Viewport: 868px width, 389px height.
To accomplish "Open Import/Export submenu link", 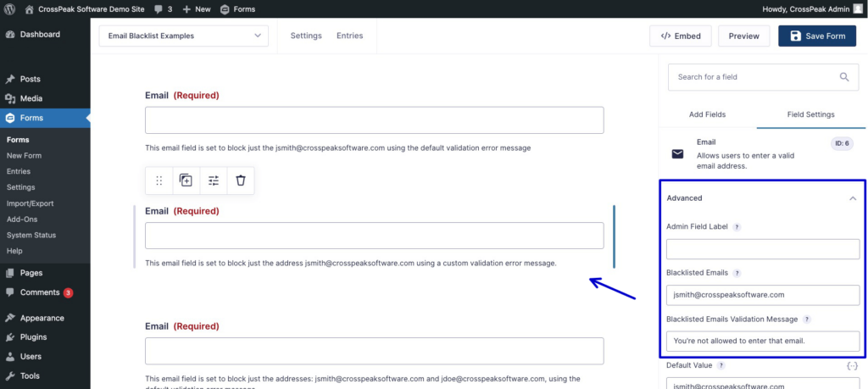I will [x=30, y=203].
